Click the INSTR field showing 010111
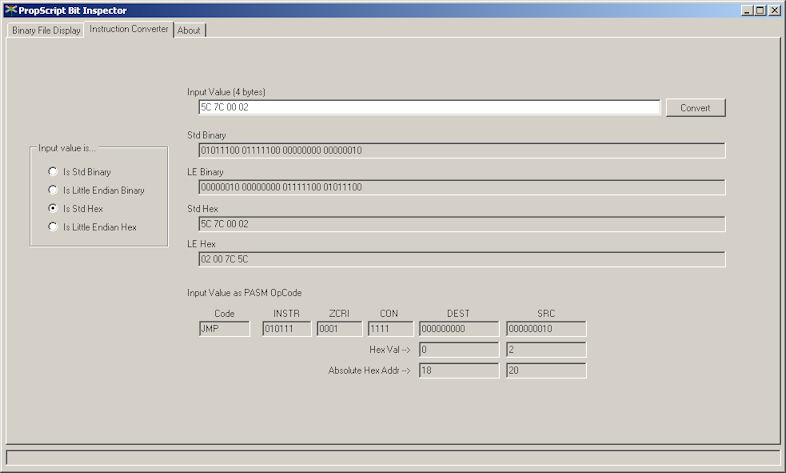The width and height of the screenshot is (786, 473). point(287,329)
